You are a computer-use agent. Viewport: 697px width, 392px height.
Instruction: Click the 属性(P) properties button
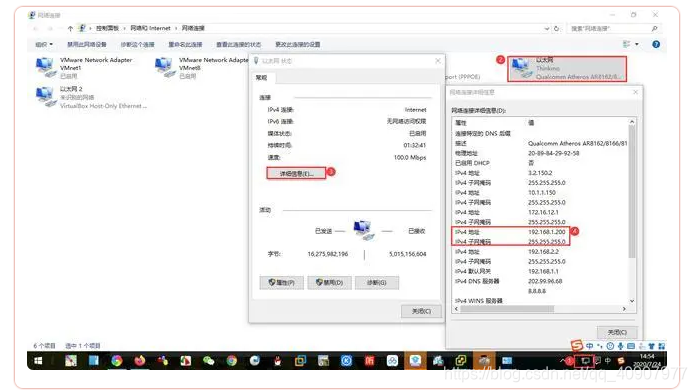pyautogui.click(x=282, y=282)
